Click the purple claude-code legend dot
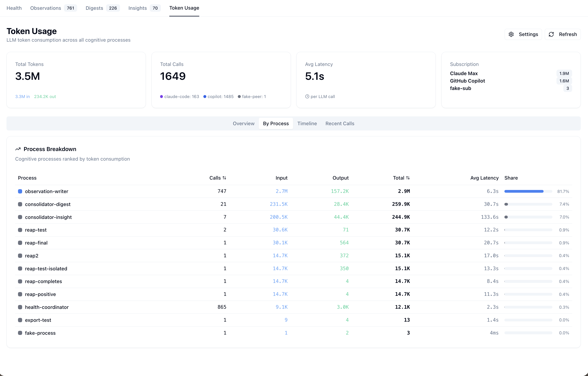The height and width of the screenshot is (376, 588). tap(161, 97)
